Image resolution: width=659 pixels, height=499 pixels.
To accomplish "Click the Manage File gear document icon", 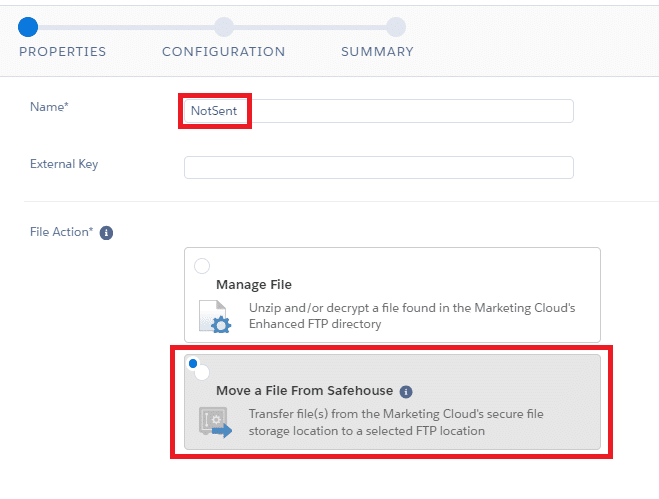I will pos(214,316).
